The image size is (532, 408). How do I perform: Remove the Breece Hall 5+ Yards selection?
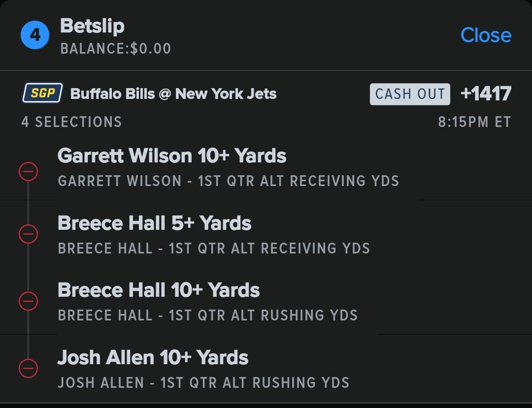point(28,234)
